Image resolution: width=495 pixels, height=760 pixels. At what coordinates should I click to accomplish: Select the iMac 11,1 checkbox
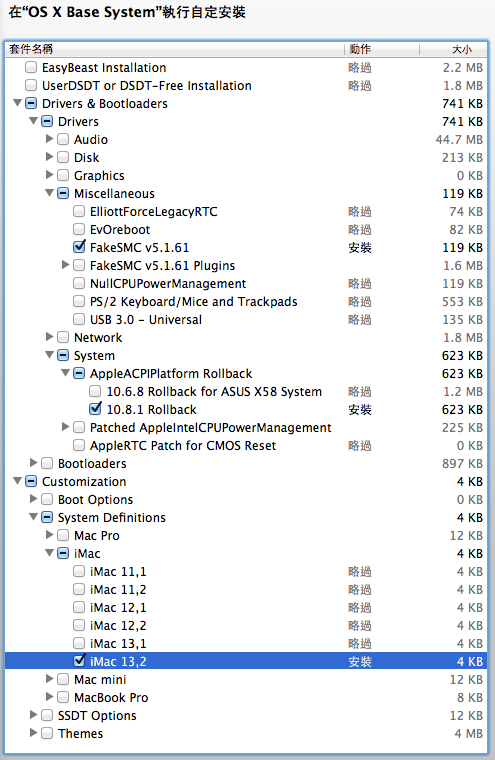coord(79,571)
